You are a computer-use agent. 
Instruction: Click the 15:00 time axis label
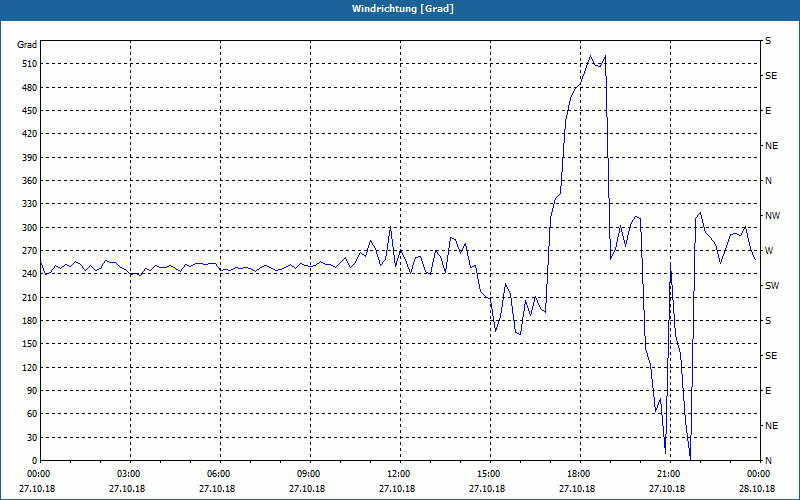point(490,474)
